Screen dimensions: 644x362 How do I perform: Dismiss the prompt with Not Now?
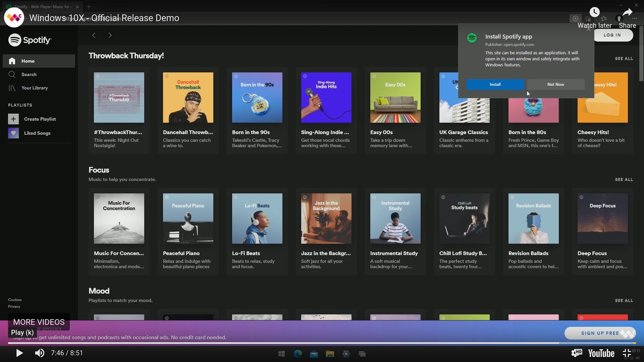pyautogui.click(x=555, y=84)
